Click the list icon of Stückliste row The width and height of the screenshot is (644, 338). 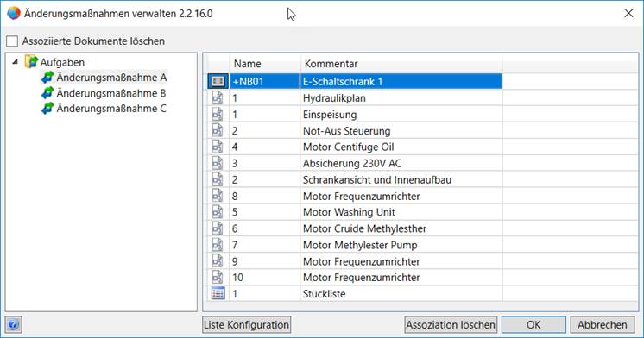(218, 293)
